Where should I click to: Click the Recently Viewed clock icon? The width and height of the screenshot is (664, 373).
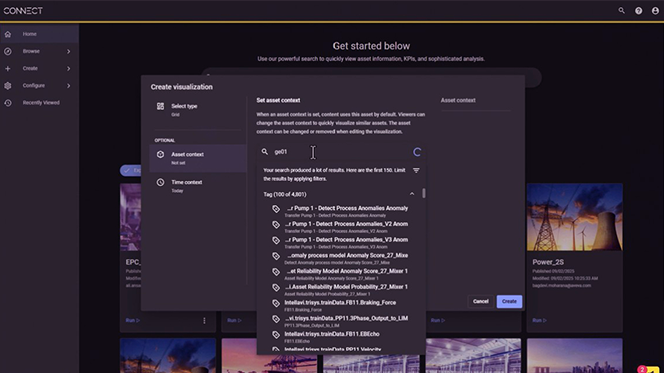8,102
